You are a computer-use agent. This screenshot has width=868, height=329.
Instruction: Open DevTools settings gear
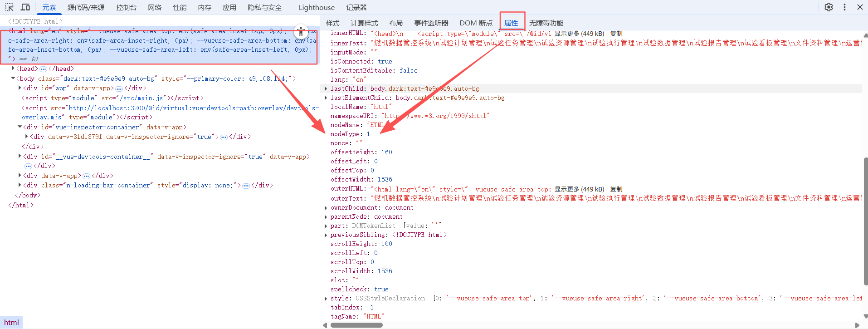[829, 7]
